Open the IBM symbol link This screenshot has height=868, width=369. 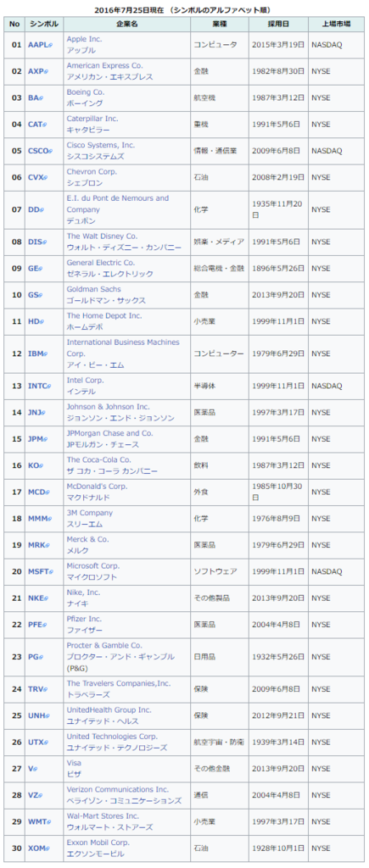37,353
